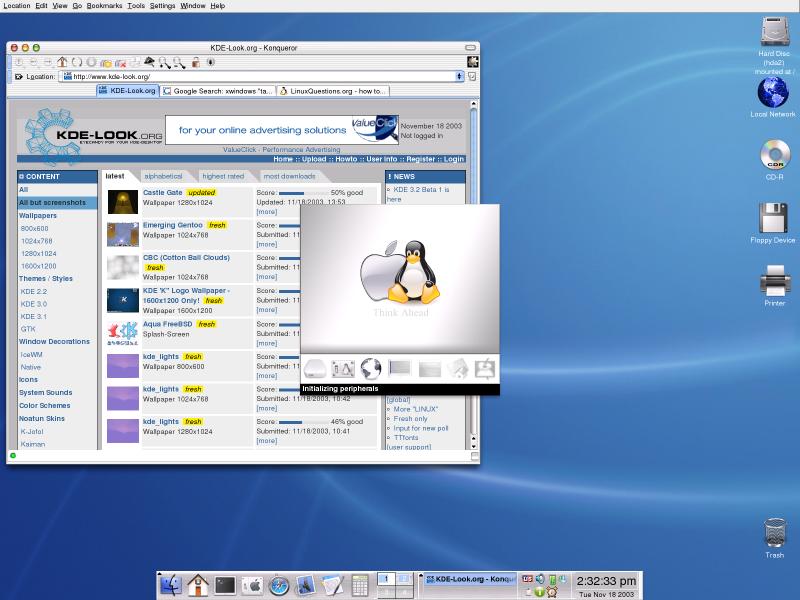The height and width of the screenshot is (600, 800).
Task: Open the Aqua FreeBSD splash-screen link
Action: 167,324
